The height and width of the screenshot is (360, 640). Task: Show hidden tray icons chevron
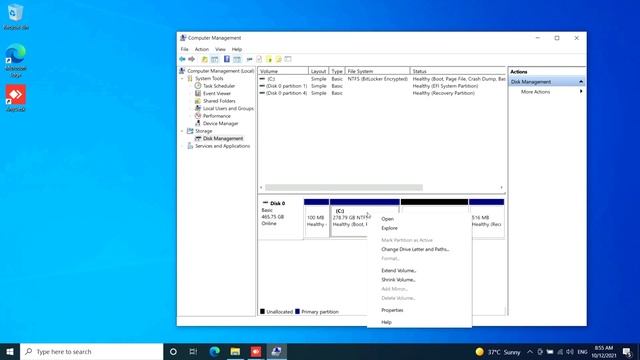(x=530, y=352)
